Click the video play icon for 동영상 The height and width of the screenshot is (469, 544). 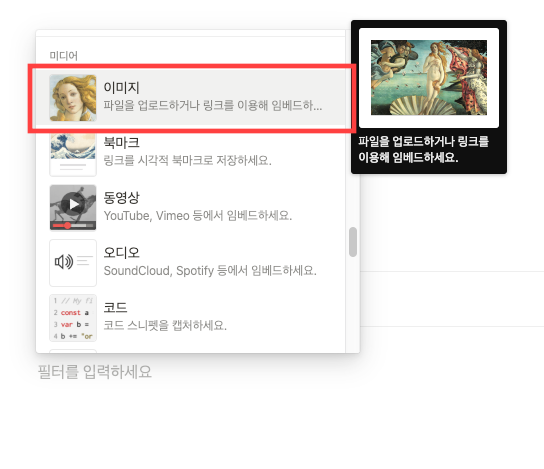coord(73,207)
